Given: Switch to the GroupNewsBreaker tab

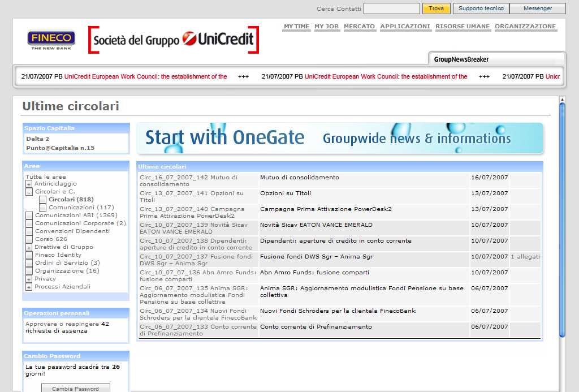Looking at the screenshot, I should pyautogui.click(x=461, y=59).
